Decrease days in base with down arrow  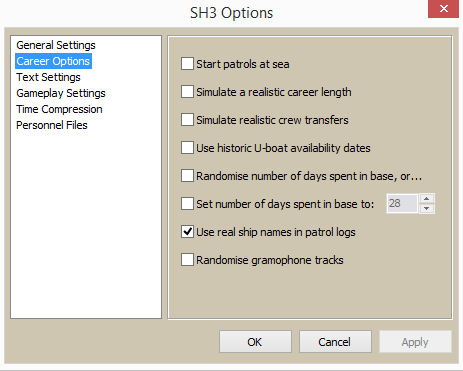[427, 209]
